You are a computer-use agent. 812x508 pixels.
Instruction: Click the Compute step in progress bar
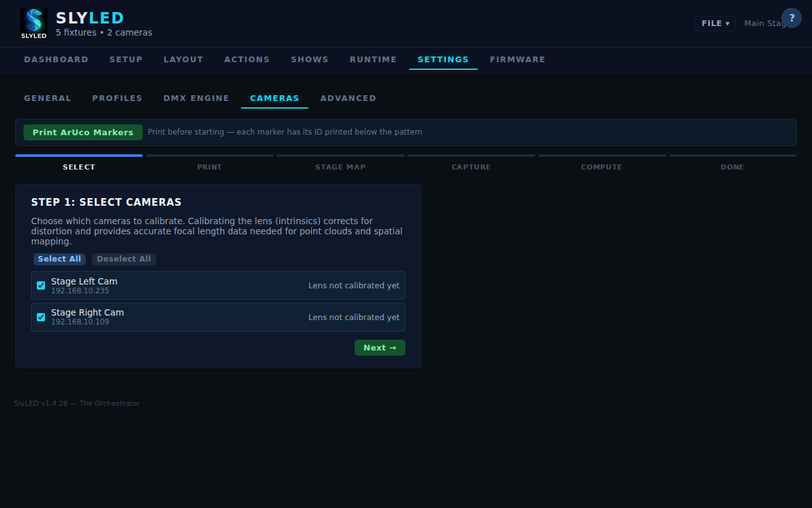pyautogui.click(x=601, y=167)
